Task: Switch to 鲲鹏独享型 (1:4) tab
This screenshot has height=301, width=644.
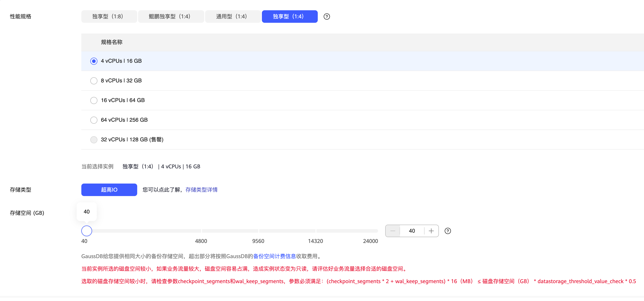Action: pos(171,17)
